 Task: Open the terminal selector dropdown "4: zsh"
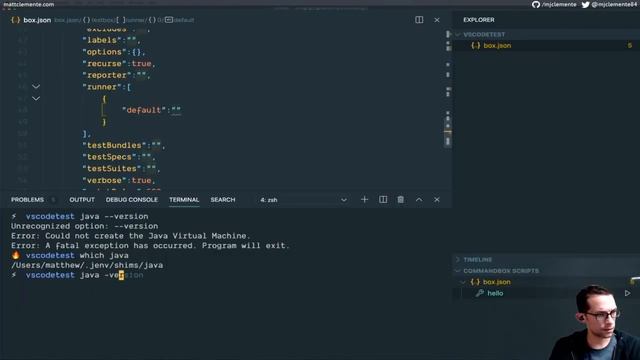tap(304, 200)
